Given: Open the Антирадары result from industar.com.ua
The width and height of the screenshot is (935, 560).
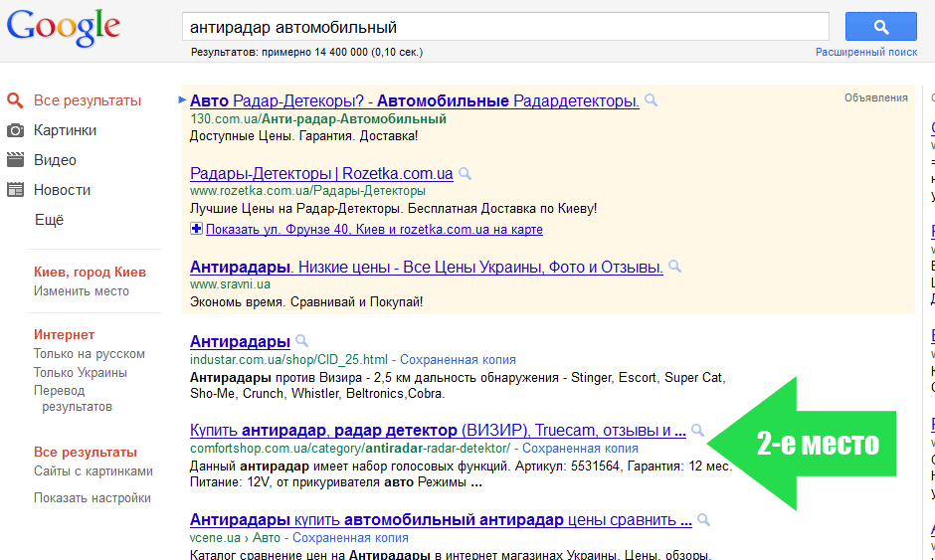Looking at the screenshot, I should click(x=240, y=341).
